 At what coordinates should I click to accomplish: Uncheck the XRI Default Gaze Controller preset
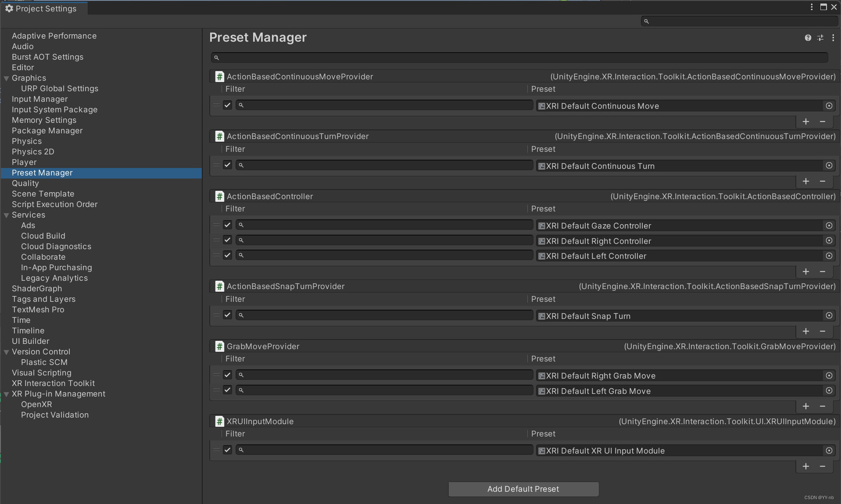pos(227,225)
